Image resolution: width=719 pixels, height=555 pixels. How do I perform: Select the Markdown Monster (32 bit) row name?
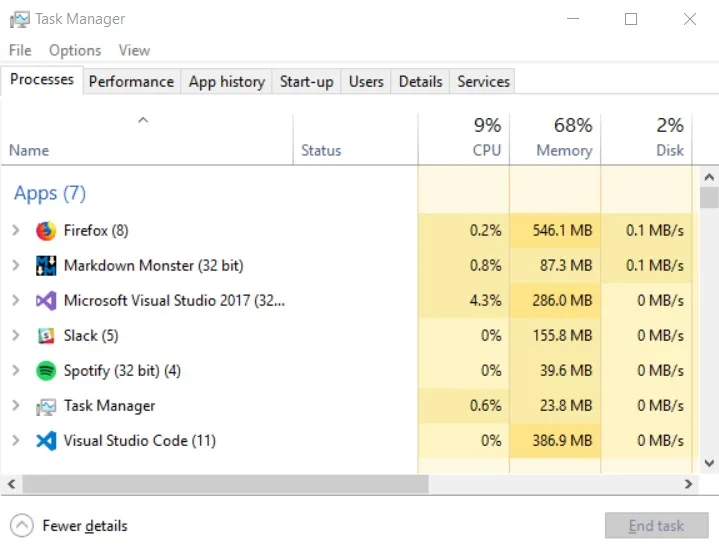click(x=154, y=265)
